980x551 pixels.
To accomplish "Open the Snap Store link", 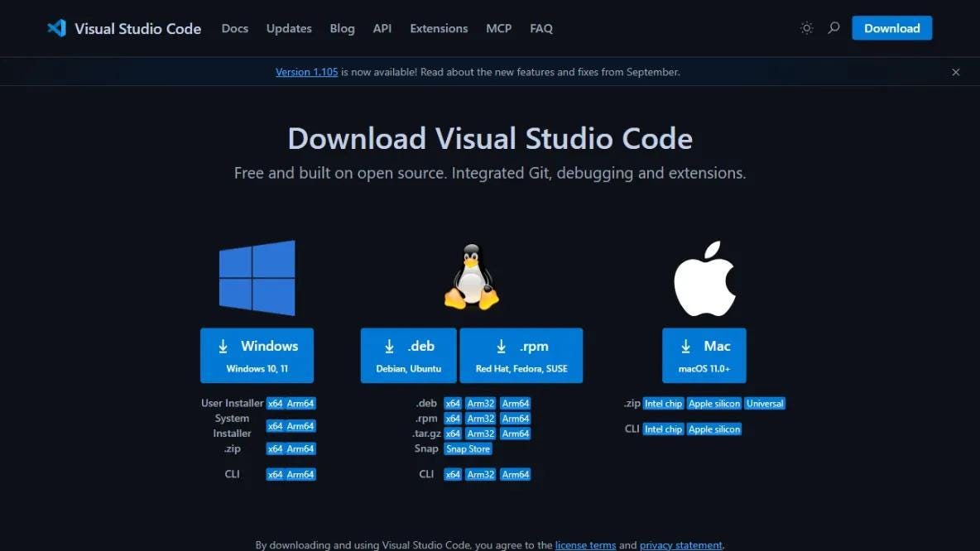I will pos(468,448).
